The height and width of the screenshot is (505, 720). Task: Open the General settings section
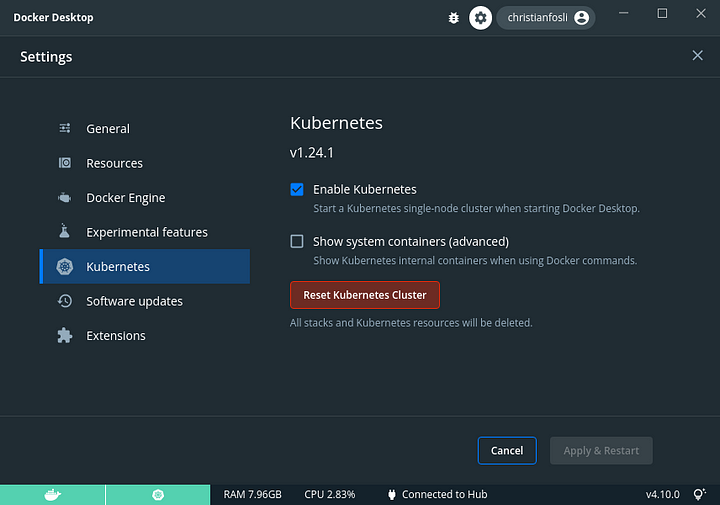coord(145,129)
